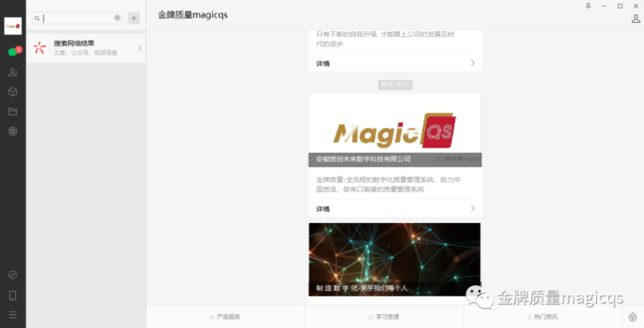This screenshot has height=328, width=644.
Task: Open 搜索网络结果 search result entry
Action: 86,48
